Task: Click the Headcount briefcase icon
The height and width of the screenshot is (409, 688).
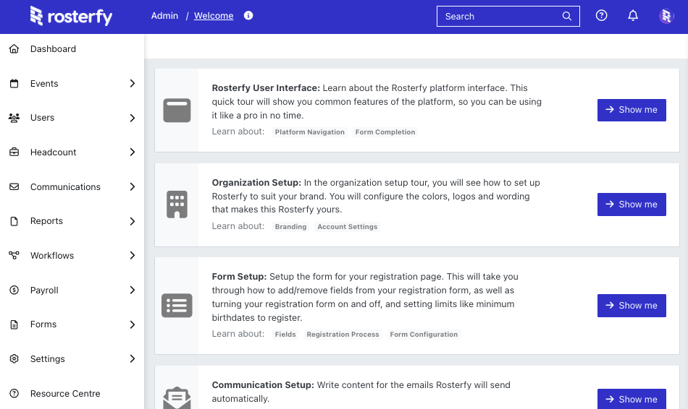Action: click(x=14, y=152)
